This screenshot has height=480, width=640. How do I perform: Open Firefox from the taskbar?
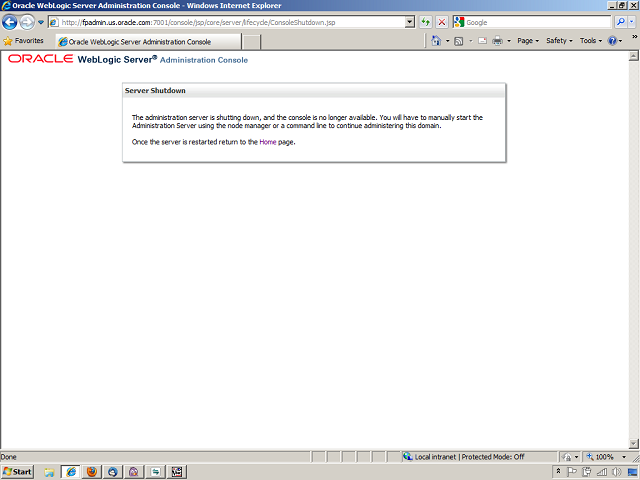91,471
